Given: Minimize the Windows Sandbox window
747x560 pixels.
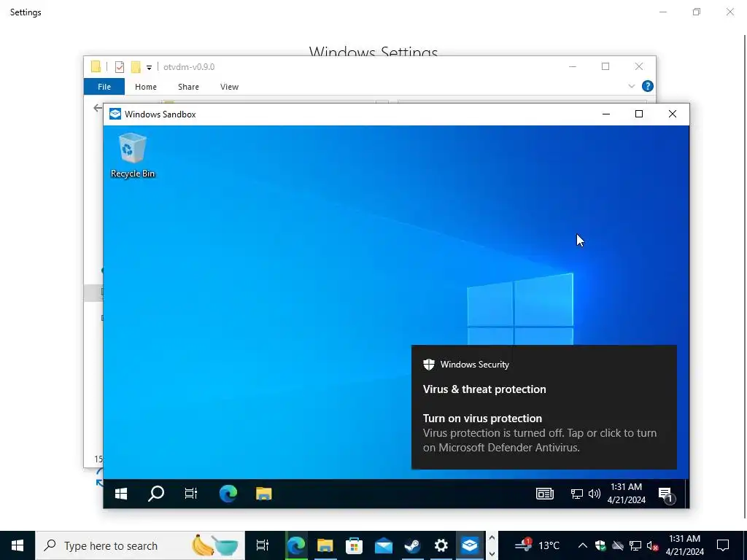Looking at the screenshot, I should tap(606, 114).
